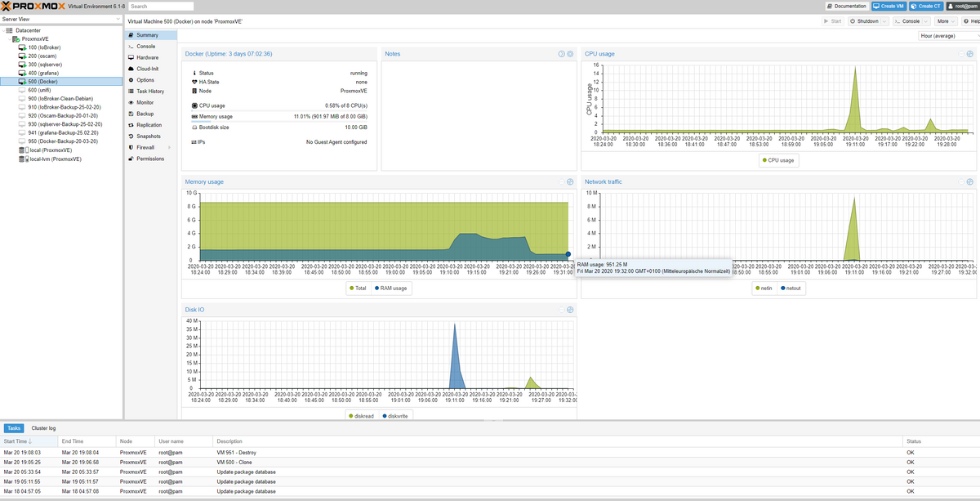Sort tasks by the Status column header
This screenshot has width=980, height=501.
[x=941, y=441]
